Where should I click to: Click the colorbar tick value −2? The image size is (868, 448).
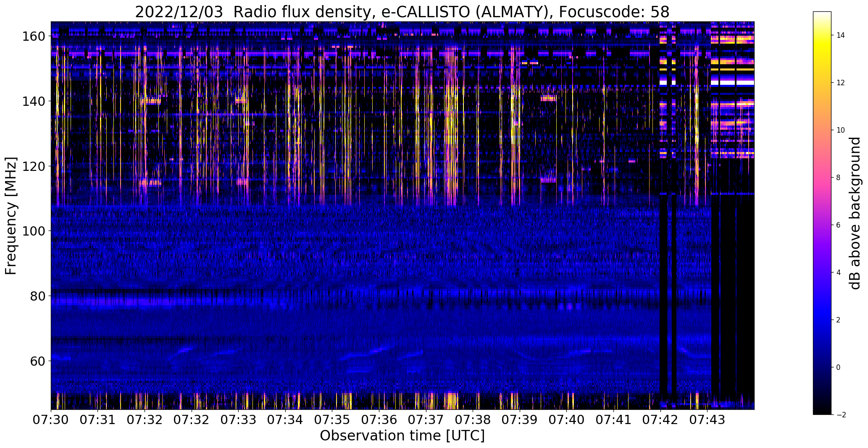[x=840, y=415]
